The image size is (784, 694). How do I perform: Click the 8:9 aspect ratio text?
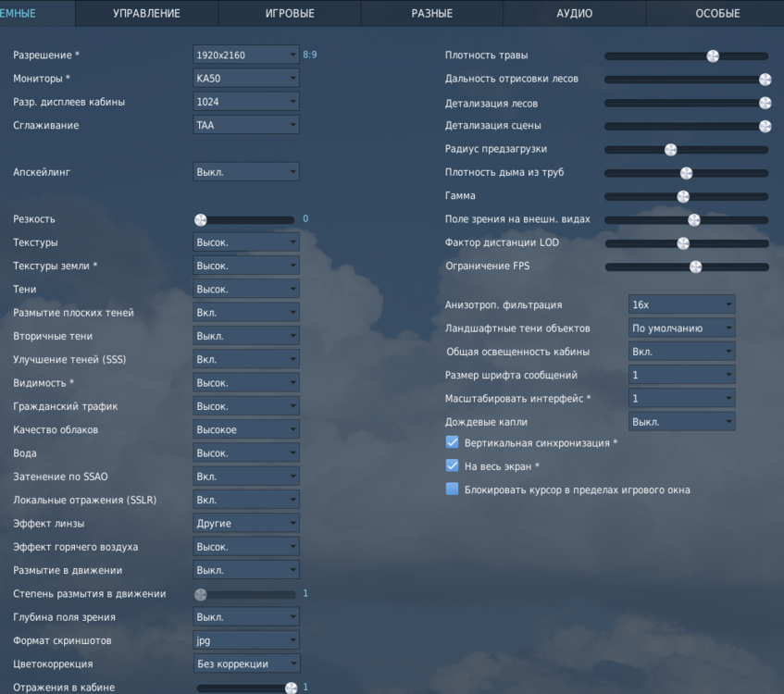[309, 55]
